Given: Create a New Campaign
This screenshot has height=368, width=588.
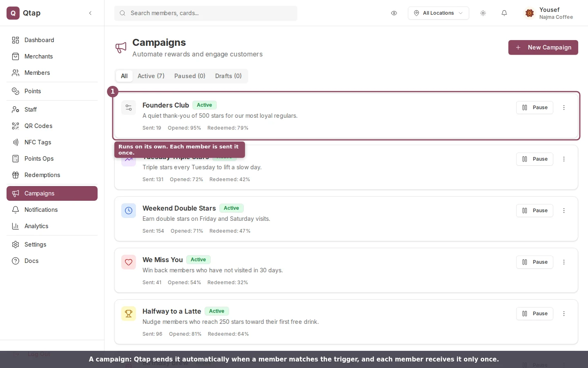Looking at the screenshot, I should click(543, 47).
